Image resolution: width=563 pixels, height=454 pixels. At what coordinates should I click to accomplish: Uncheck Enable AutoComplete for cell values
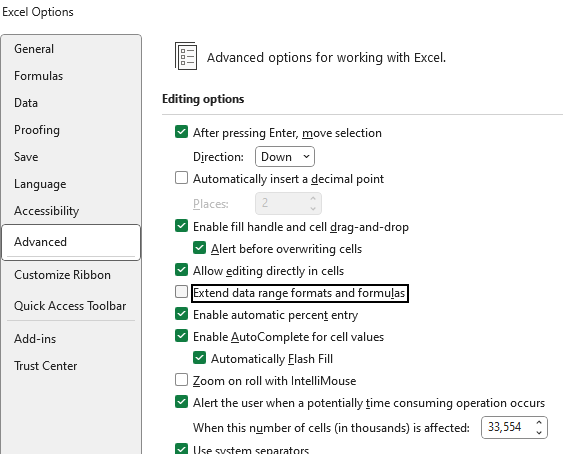[181, 336]
